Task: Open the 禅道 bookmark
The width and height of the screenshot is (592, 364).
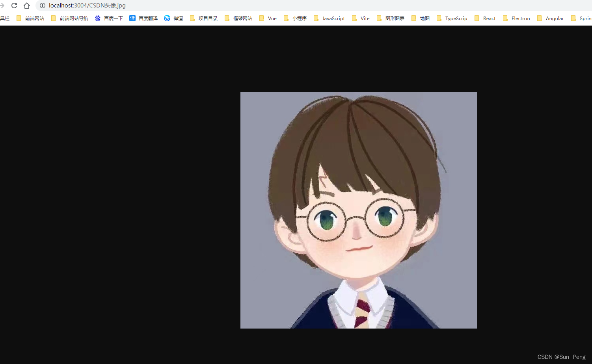Action: coord(174,18)
